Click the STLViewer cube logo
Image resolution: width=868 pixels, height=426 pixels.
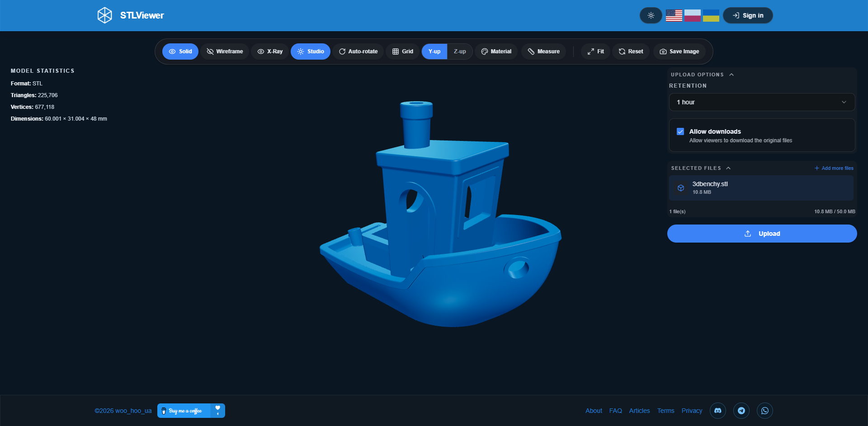point(105,15)
